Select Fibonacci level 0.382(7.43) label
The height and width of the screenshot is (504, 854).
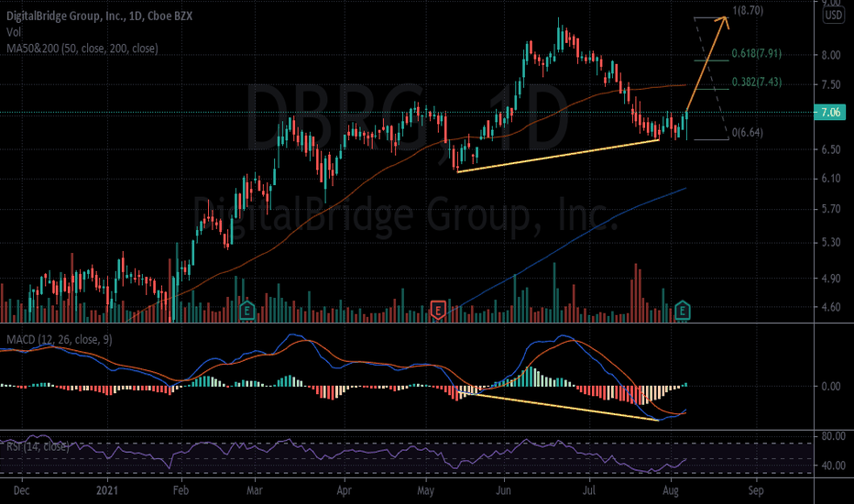pyautogui.click(x=757, y=82)
